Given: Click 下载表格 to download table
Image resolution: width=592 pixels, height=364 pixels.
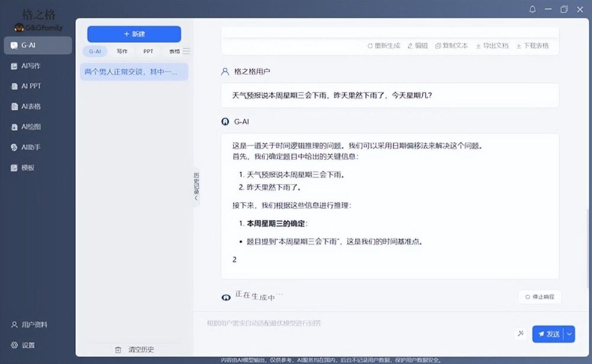Looking at the screenshot, I should point(533,46).
